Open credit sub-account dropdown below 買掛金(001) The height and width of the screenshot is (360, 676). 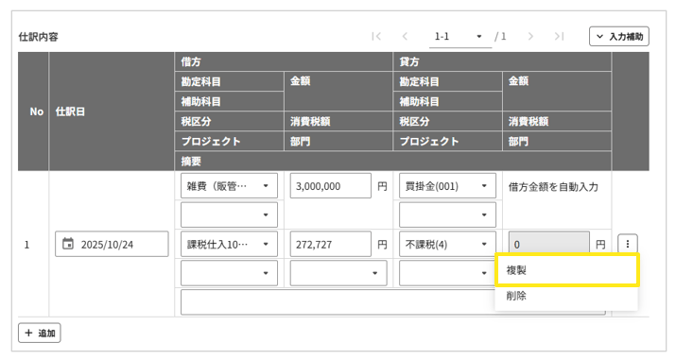tap(448, 215)
